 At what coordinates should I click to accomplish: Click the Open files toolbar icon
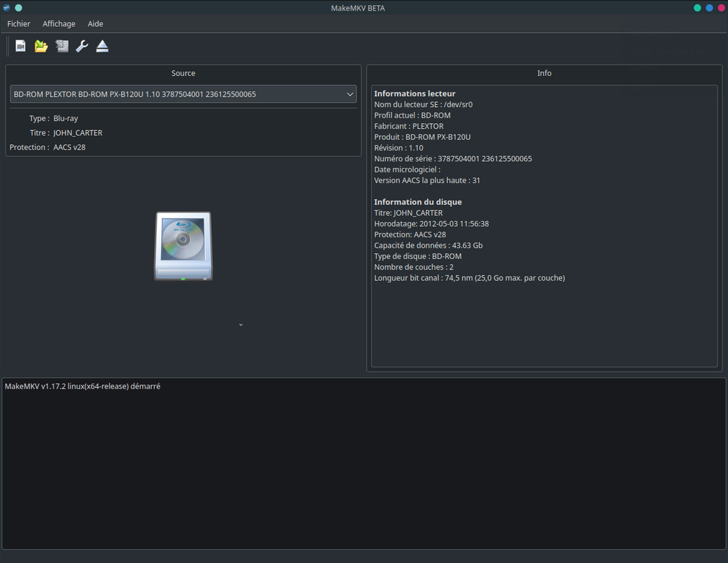click(x=20, y=46)
